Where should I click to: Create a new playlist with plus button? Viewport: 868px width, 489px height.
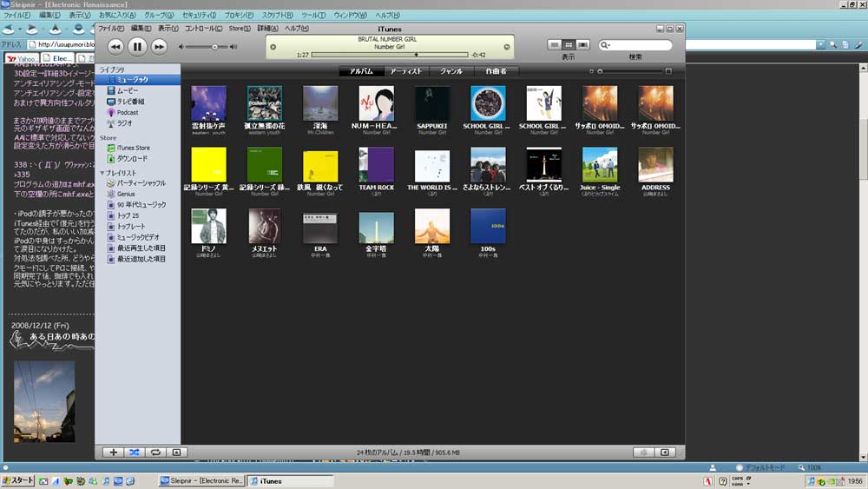pyautogui.click(x=113, y=453)
